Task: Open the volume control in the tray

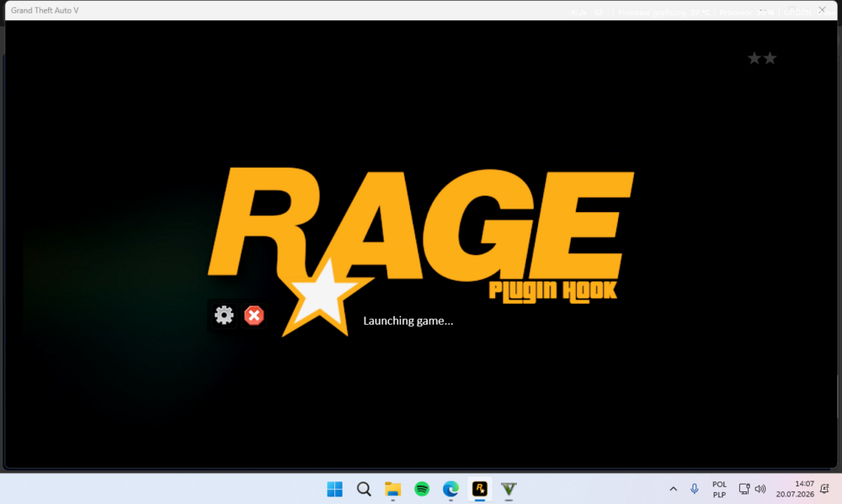Action: pyautogui.click(x=760, y=489)
